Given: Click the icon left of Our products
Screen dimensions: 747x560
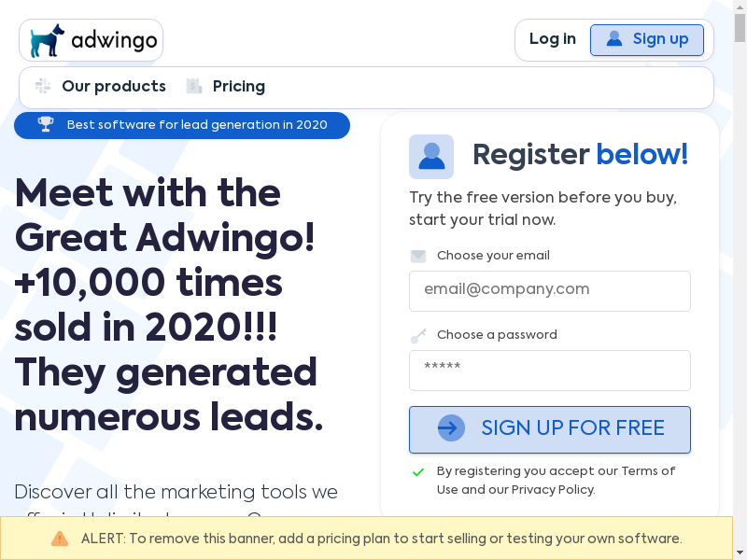Looking at the screenshot, I should click(x=43, y=87).
